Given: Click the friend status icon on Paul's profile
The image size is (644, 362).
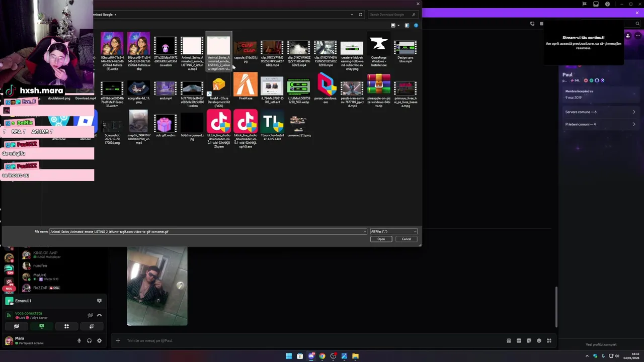Looking at the screenshot, I should point(627,36).
